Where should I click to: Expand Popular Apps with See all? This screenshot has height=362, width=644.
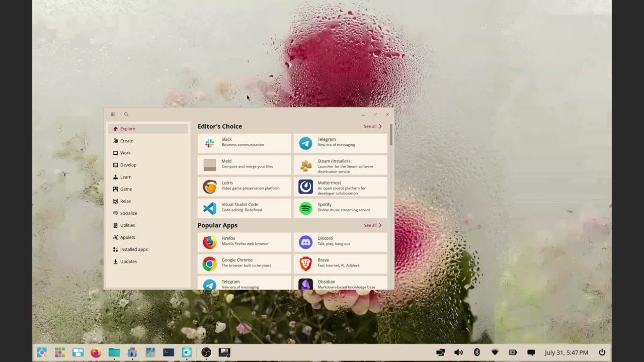click(x=372, y=226)
